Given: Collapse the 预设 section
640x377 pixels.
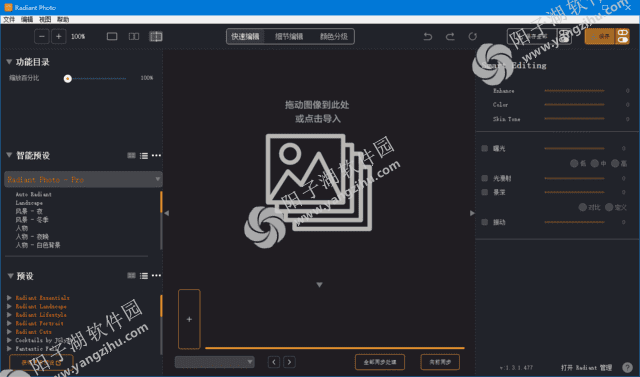Looking at the screenshot, I should click(x=11, y=276).
